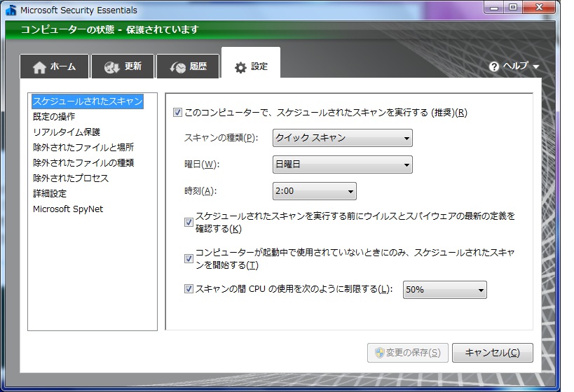Screen dimensions: 574x392
Task: Click the gear icon on Settings tab
Action: 240,68
